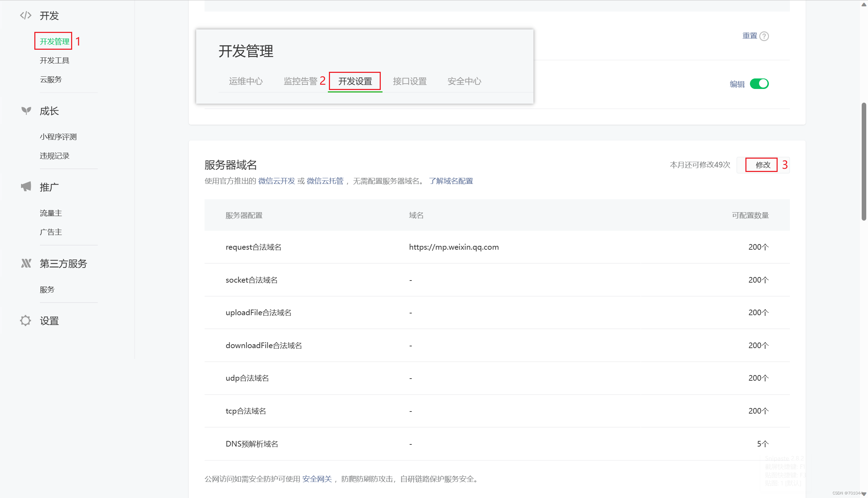Click the 可配置数量 column header
This screenshot has height=498, width=868.
[750, 215]
